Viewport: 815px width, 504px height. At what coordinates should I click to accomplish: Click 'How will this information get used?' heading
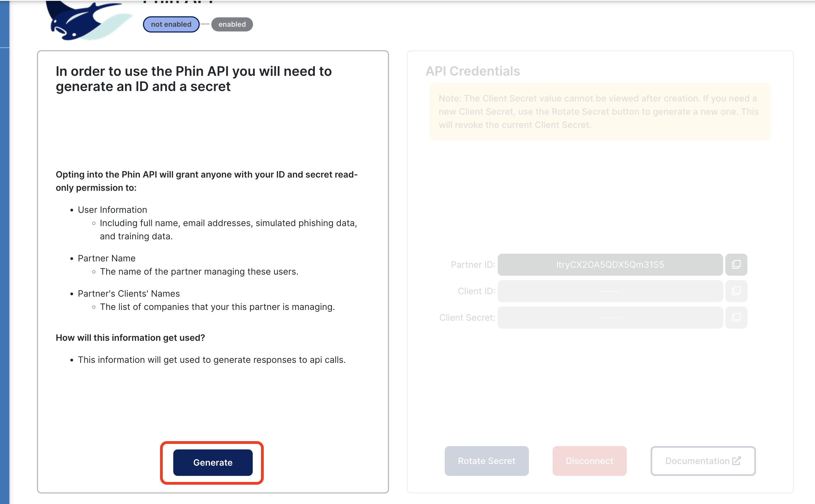click(x=130, y=338)
